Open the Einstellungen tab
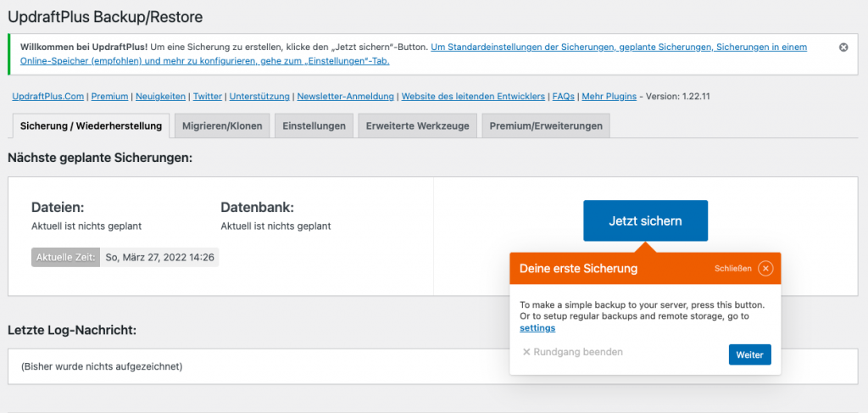Screen dimensions: 868x413 [x=314, y=126]
